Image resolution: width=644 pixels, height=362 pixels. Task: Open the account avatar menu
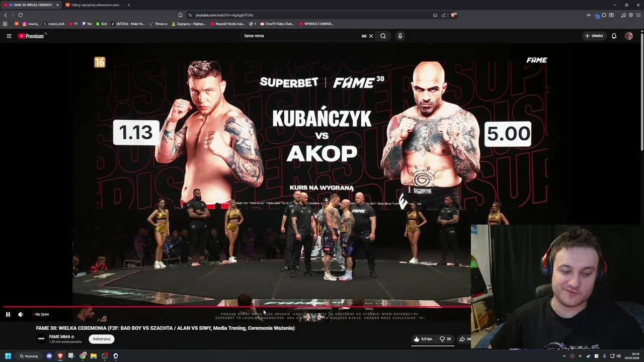tap(628, 36)
